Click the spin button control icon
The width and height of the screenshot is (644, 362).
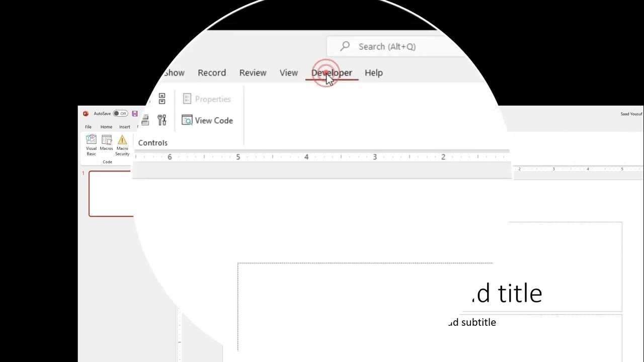(x=162, y=99)
